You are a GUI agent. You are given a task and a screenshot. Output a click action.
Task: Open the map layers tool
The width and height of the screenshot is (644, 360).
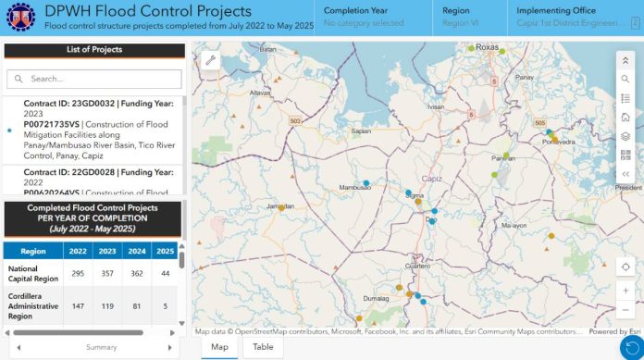(625, 136)
